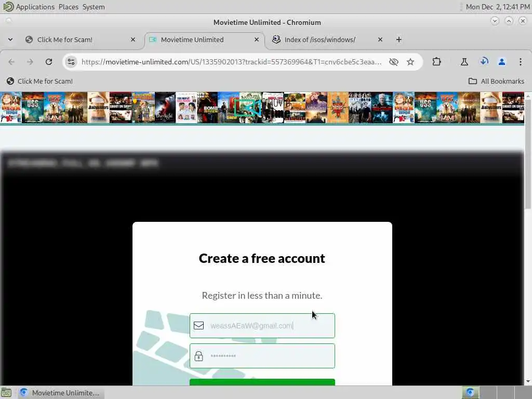The width and height of the screenshot is (532, 399).
Task: Click the Daylight movie poster thumbnail
Action: coord(165,108)
